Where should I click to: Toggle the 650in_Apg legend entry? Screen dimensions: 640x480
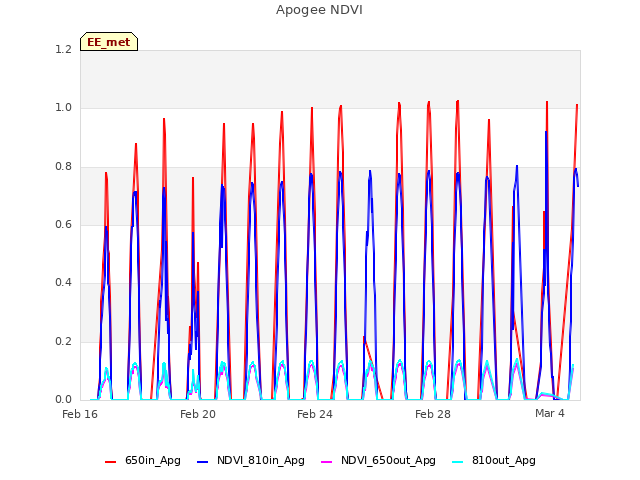[143, 461]
